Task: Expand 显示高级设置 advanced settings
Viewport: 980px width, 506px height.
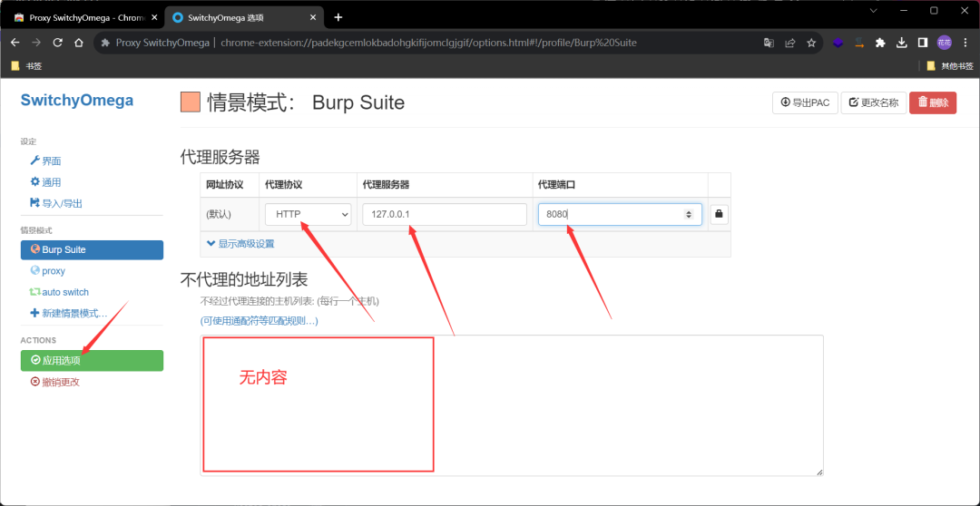Action: coord(240,243)
